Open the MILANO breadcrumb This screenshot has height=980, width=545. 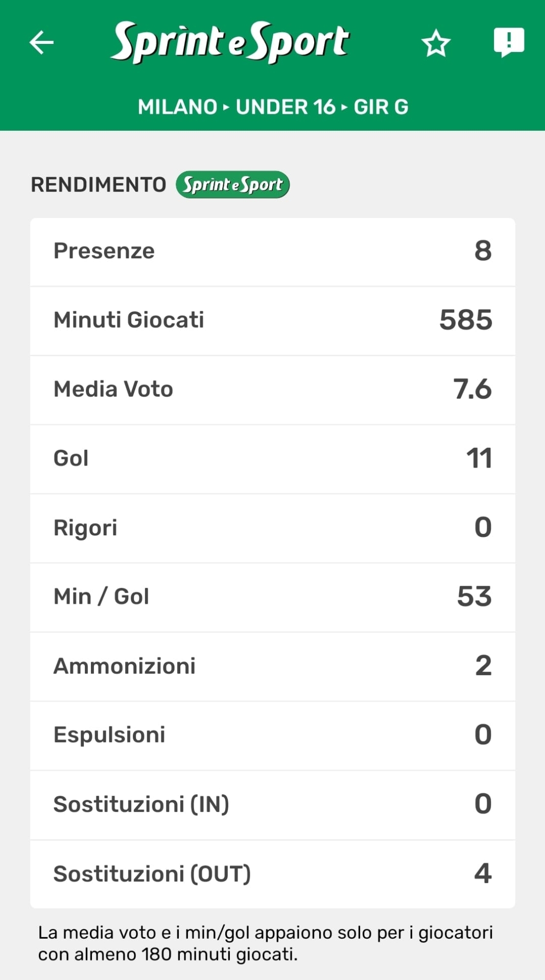[x=178, y=107]
